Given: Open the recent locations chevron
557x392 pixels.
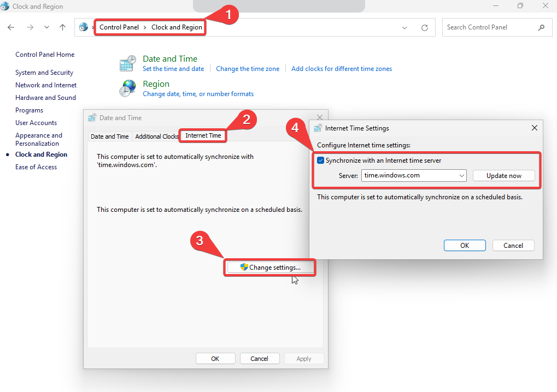Looking at the screenshot, I should click(x=46, y=27).
